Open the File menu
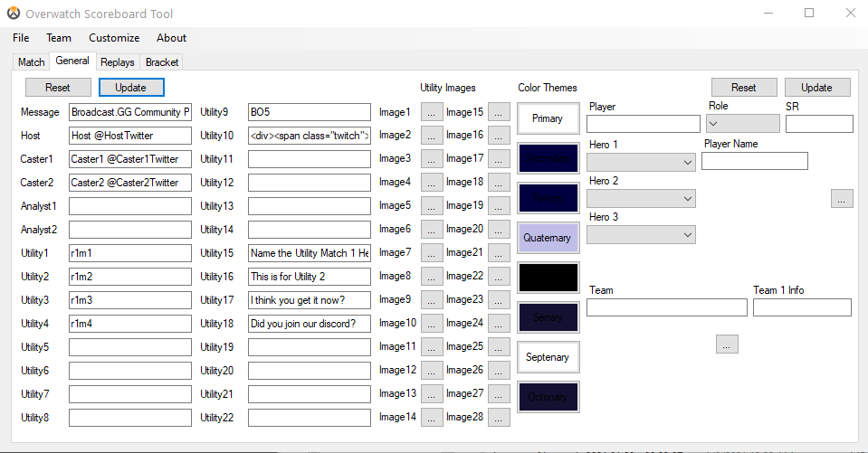 [x=21, y=38]
